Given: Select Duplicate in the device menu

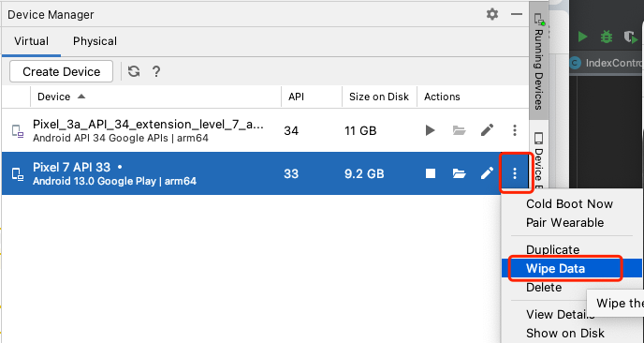Looking at the screenshot, I should click(552, 249).
